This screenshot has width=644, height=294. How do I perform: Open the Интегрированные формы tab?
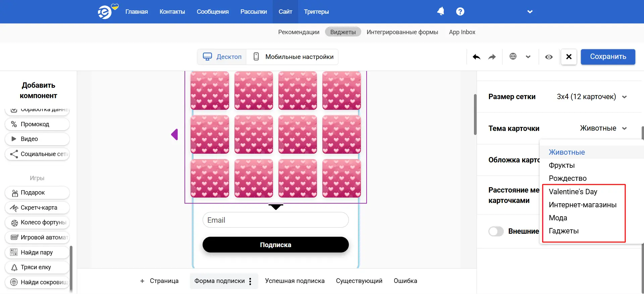tap(402, 32)
